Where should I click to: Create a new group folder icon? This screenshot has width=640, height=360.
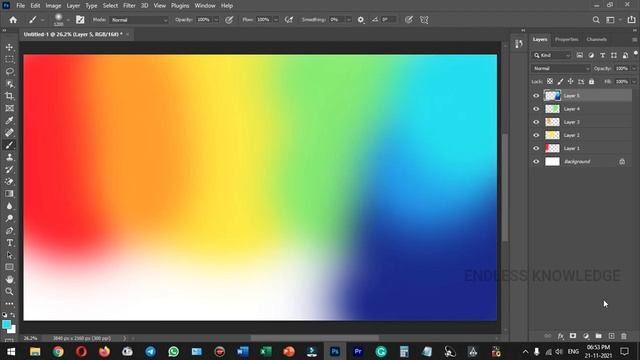click(x=598, y=336)
